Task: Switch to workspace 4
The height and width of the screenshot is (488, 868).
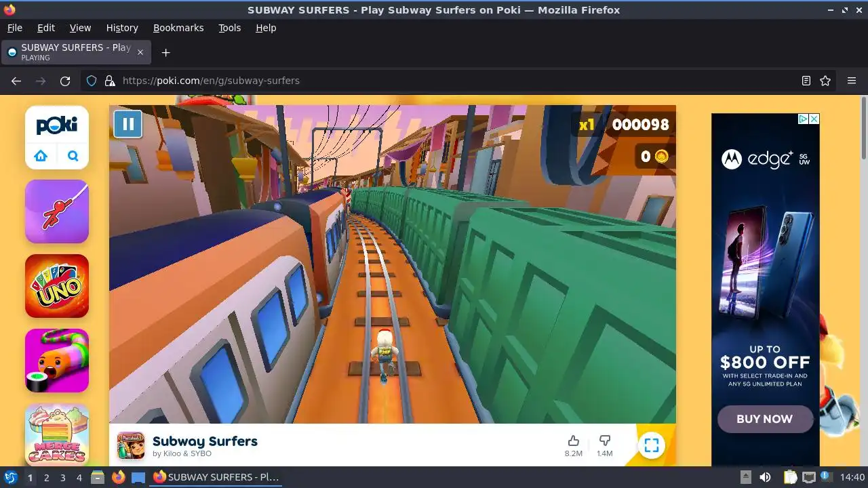Action: coord(79,477)
